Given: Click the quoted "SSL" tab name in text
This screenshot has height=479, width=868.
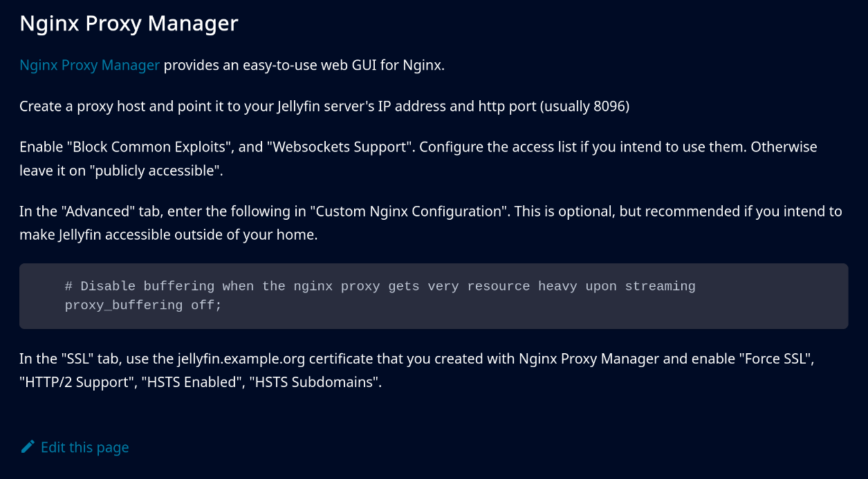Looking at the screenshot, I should pyautogui.click(x=75, y=359).
